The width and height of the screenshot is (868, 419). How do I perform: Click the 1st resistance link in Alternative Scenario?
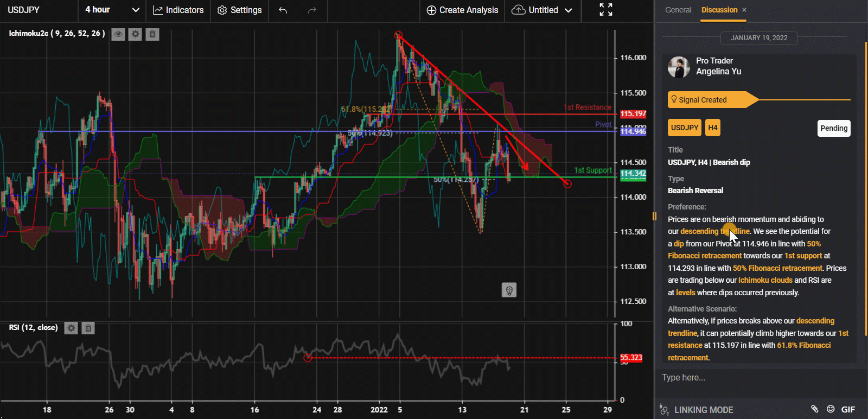(x=758, y=339)
